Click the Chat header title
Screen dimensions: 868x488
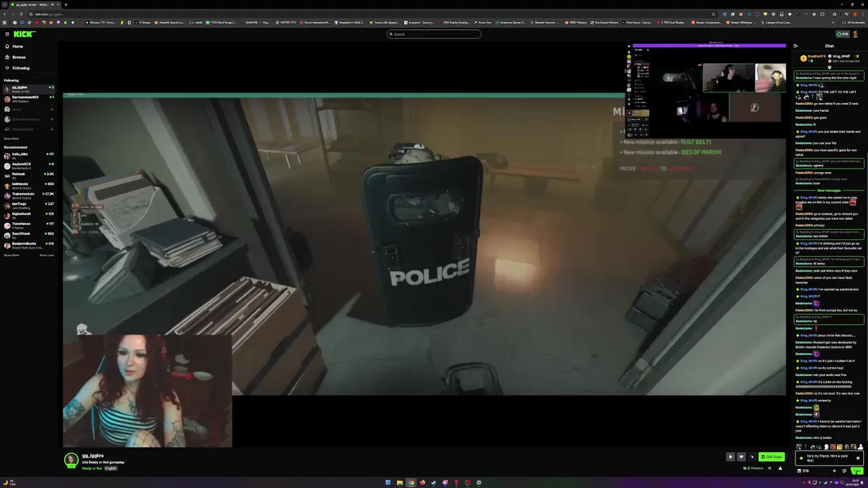(x=829, y=46)
